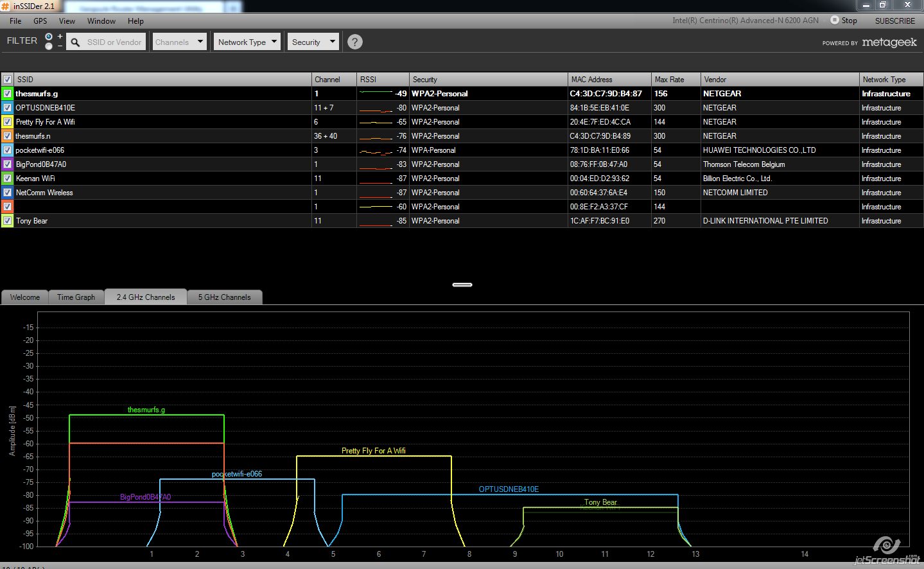Sort by the Security column header
The height and width of the screenshot is (569, 924).
click(x=489, y=80)
